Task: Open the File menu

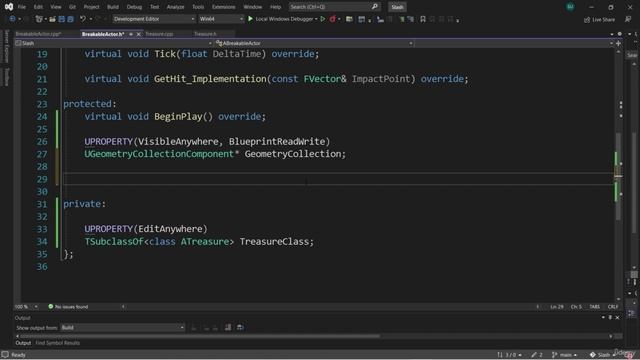Action: coord(22,7)
